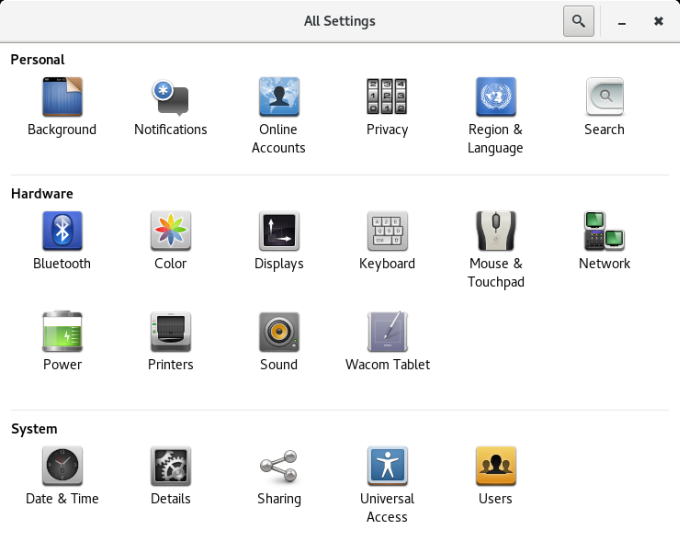680x541 pixels.
Task: Select the Online Accounts icon
Action: pos(278,98)
